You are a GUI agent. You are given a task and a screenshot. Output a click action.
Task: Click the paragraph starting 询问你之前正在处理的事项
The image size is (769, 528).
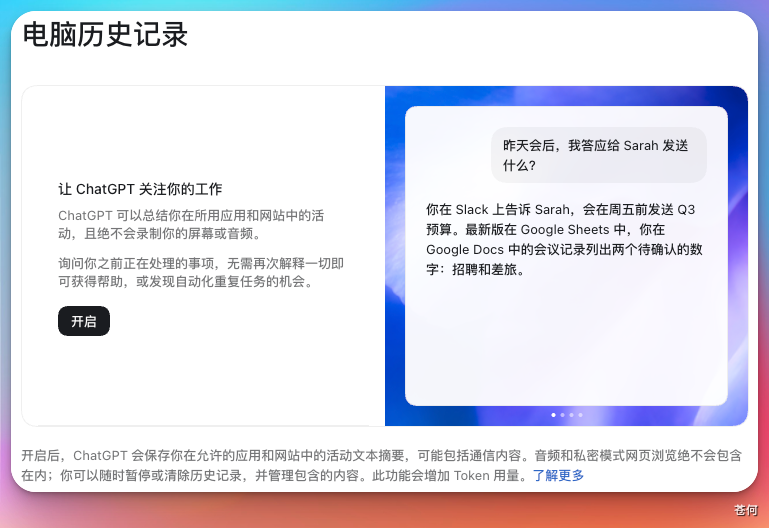pyautogui.click(x=201, y=273)
